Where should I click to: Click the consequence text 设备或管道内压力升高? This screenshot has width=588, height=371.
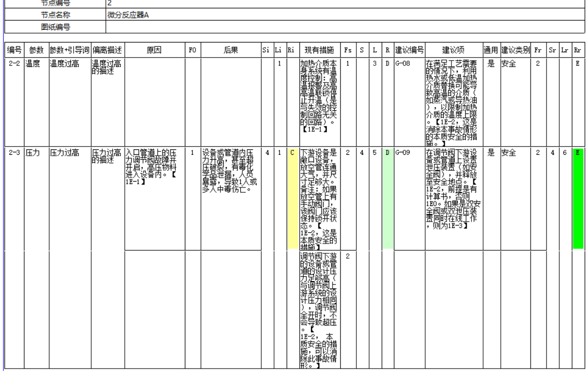[x=228, y=156]
